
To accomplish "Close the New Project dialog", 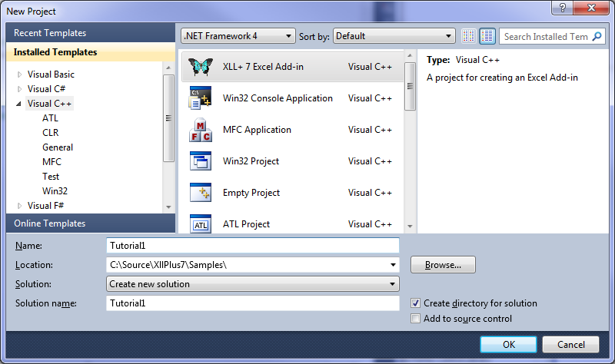I will click(x=591, y=8).
